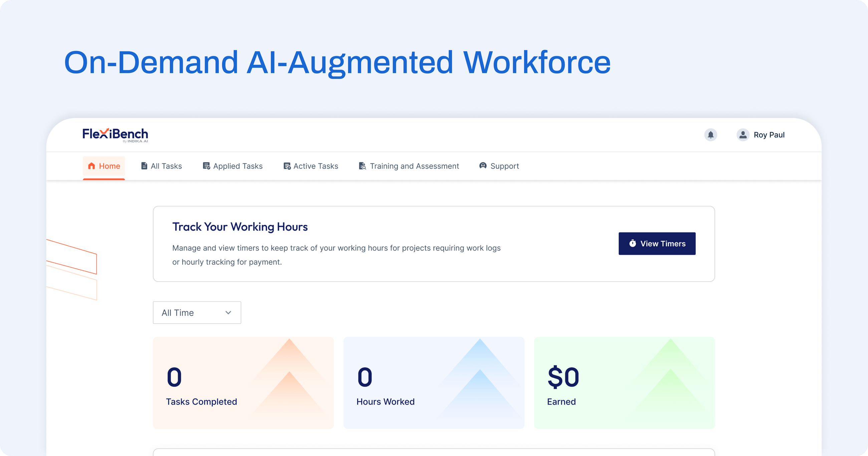The image size is (868, 456).
Task: Click the View Timers button
Action: [x=657, y=243]
